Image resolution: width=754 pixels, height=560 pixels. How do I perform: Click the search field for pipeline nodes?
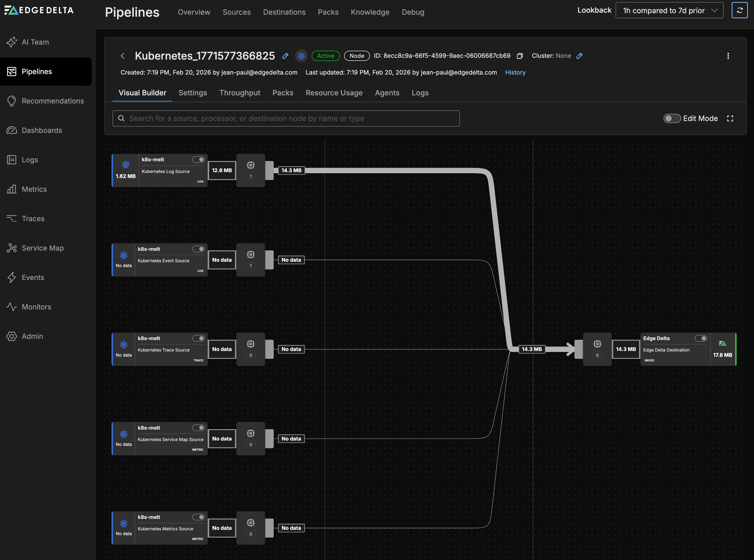click(x=286, y=118)
